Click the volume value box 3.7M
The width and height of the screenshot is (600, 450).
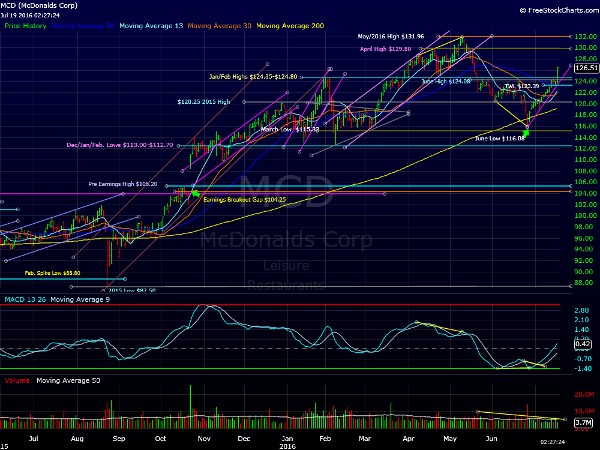pyautogui.click(x=584, y=423)
